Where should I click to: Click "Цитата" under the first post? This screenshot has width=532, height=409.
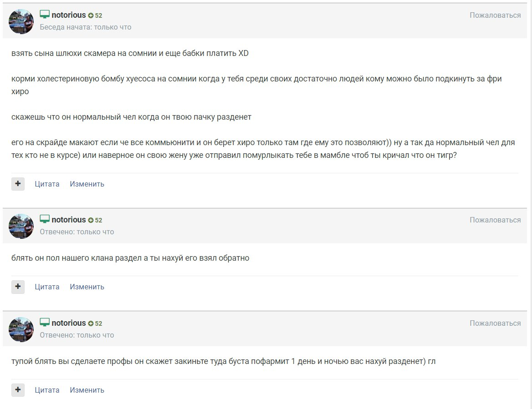(x=47, y=184)
